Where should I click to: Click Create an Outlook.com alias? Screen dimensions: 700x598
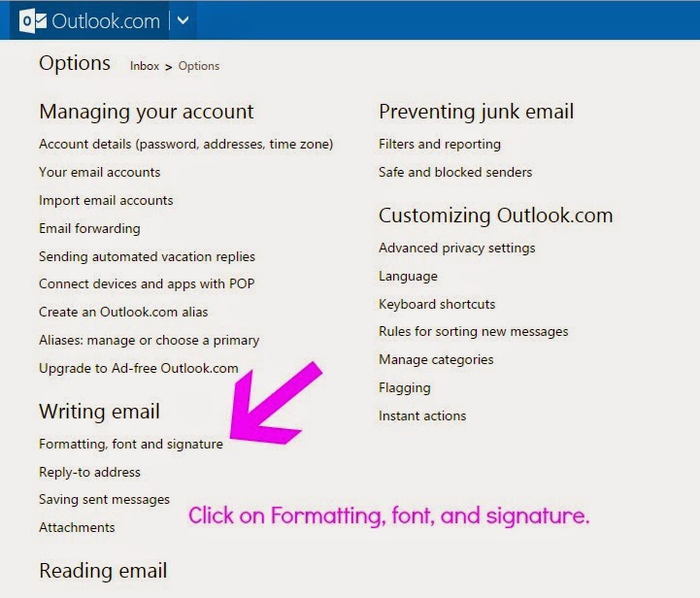click(123, 312)
